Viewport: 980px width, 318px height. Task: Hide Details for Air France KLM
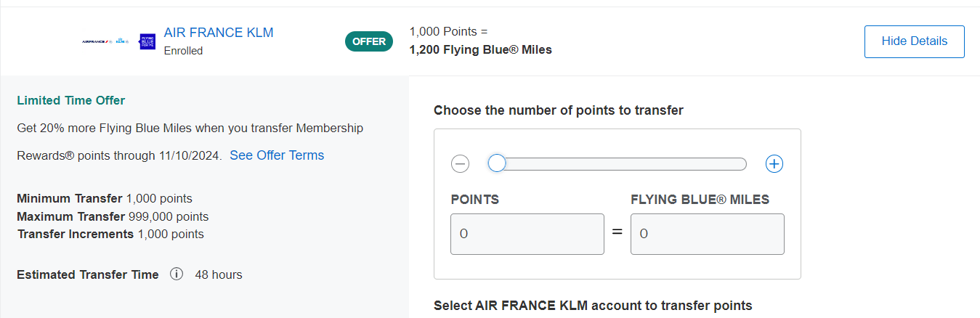915,41
